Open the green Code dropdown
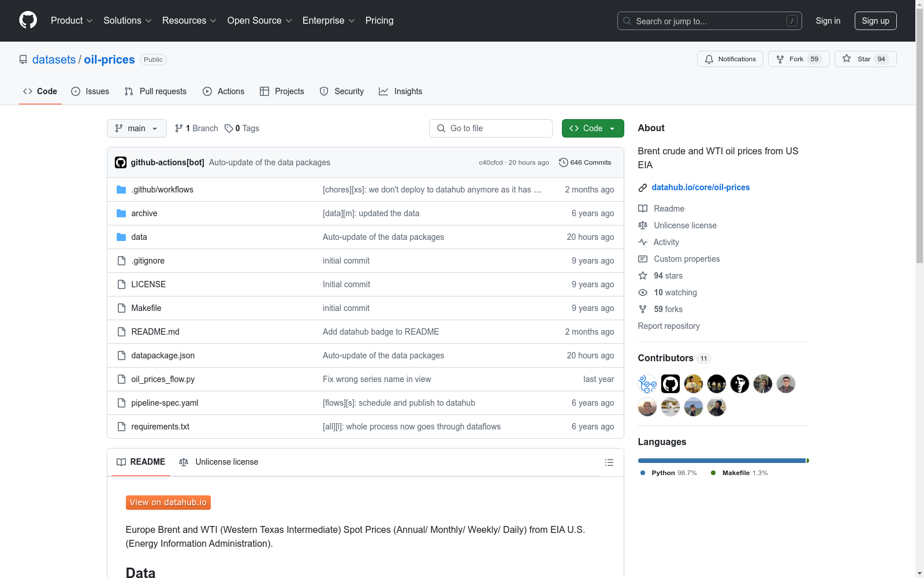The width and height of the screenshot is (924, 578). [593, 128]
